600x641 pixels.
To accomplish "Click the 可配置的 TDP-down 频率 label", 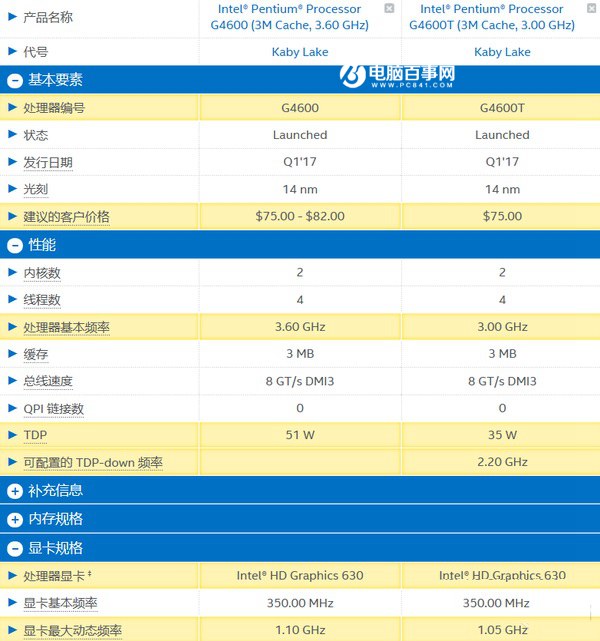I will pyautogui.click(x=93, y=463).
